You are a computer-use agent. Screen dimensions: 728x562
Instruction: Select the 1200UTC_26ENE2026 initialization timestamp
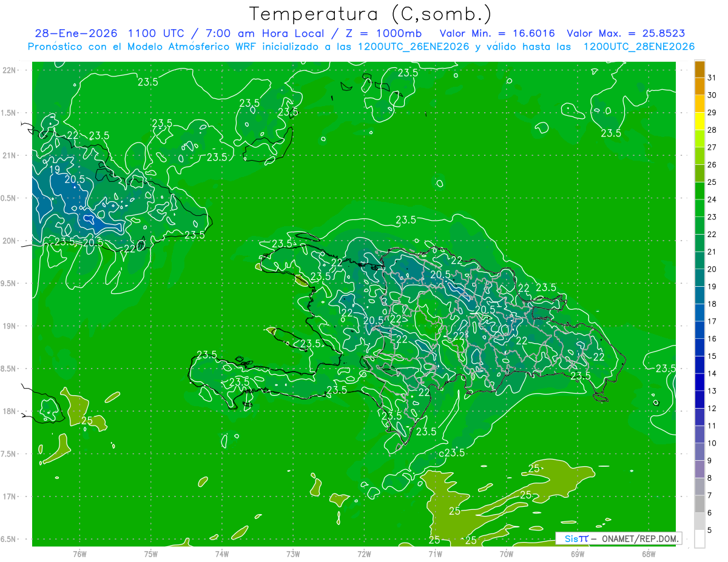click(x=413, y=47)
